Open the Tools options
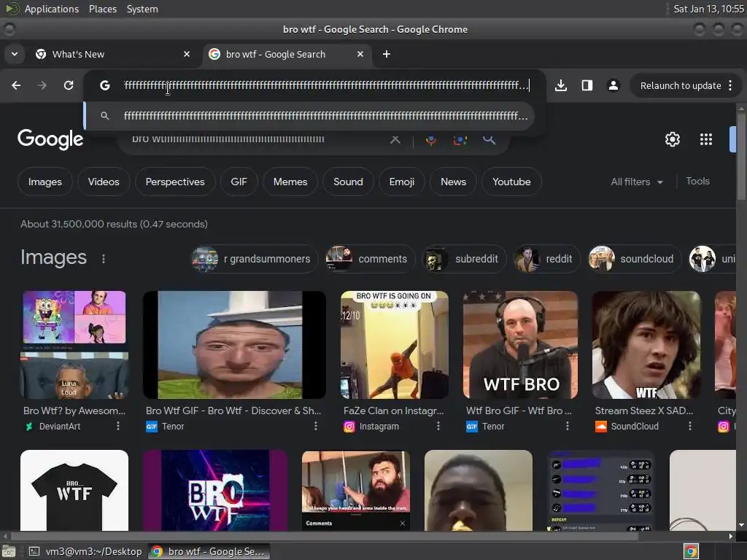747x560 pixels. pyautogui.click(x=697, y=181)
